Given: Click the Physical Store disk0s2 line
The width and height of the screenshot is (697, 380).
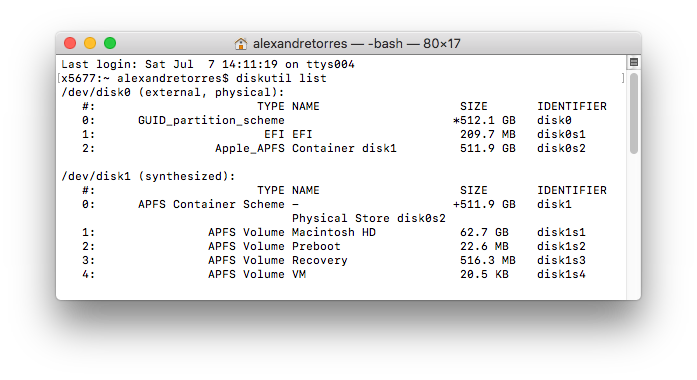Looking at the screenshot, I should coord(369,218).
